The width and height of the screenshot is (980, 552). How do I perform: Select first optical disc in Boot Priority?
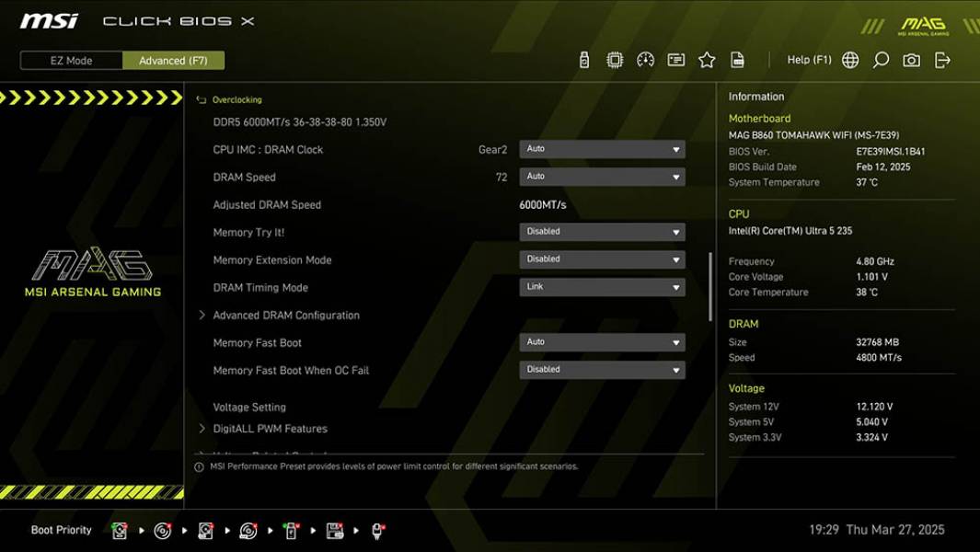(x=163, y=531)
